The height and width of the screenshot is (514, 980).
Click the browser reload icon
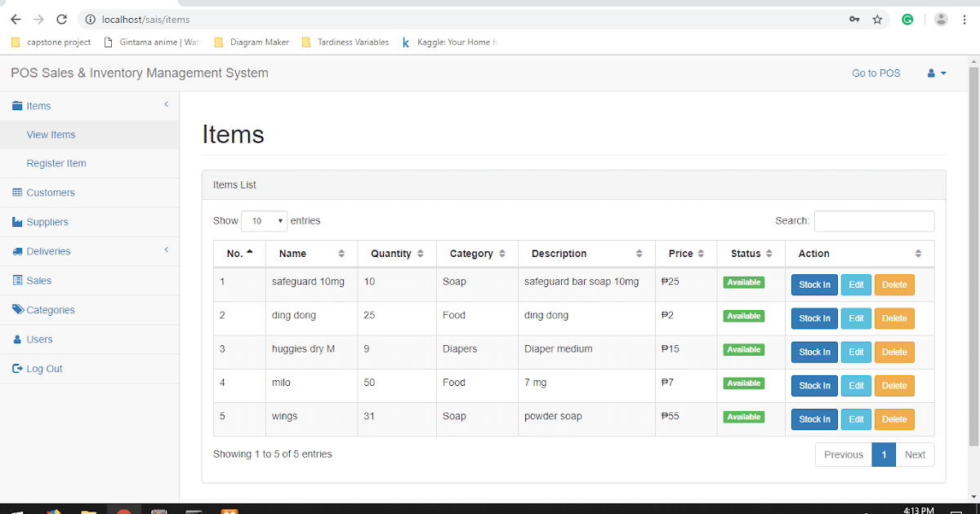pos(62,19)
